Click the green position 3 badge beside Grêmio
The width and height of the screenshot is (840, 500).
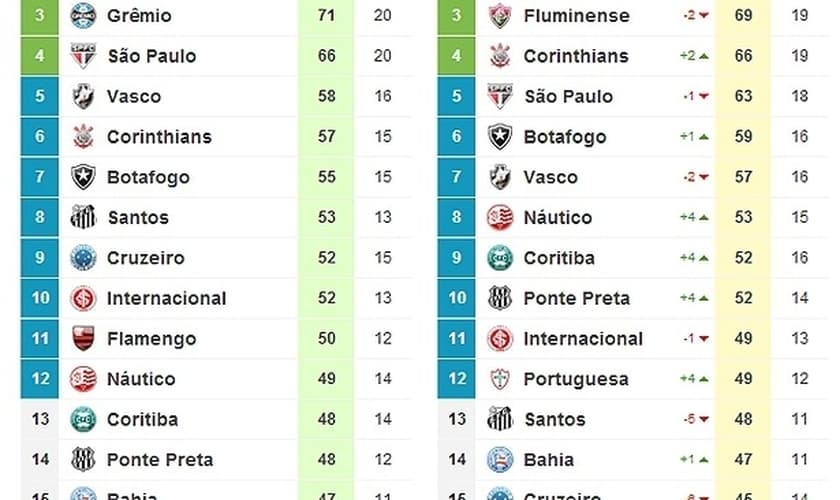(40, 16)
